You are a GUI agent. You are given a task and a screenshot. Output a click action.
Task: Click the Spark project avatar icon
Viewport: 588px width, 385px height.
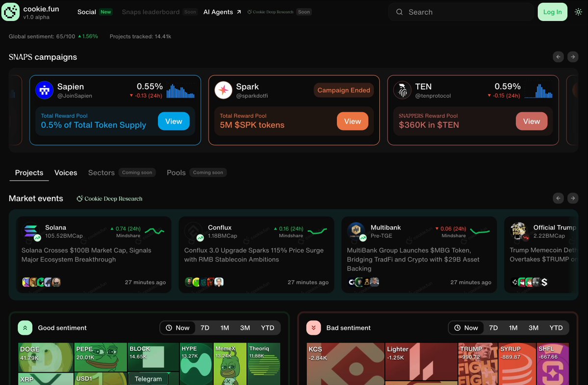click(223, 90)
